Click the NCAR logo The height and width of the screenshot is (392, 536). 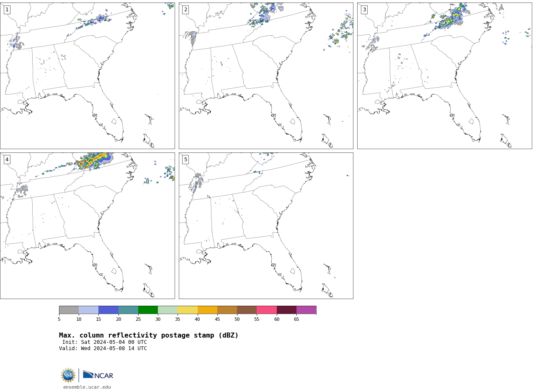(98, 375)
